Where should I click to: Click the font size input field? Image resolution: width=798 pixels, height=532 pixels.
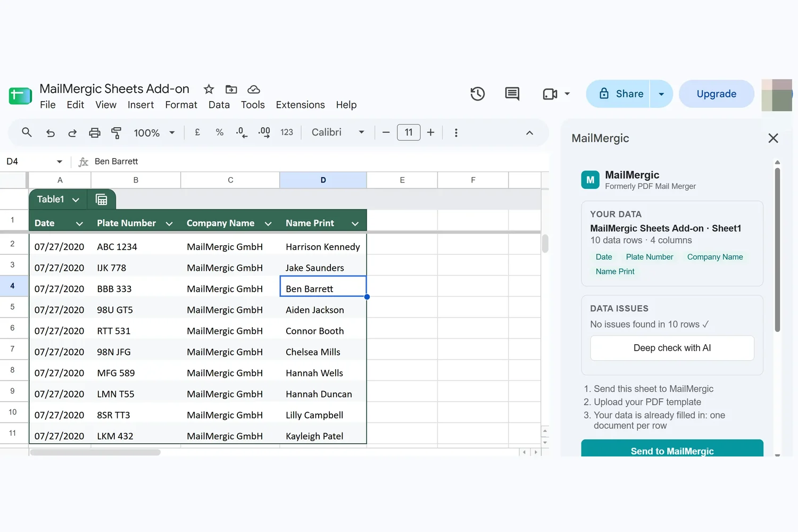[409, 132]
